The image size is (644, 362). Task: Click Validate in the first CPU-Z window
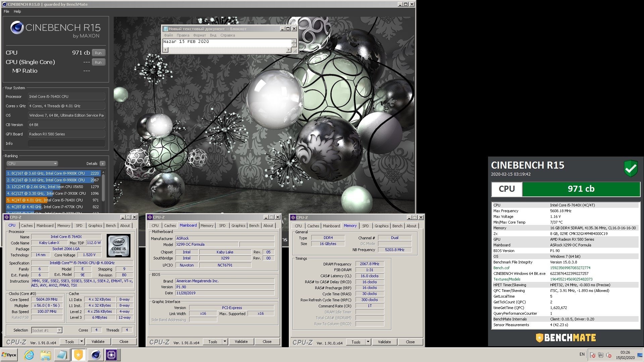click(98, 342)
